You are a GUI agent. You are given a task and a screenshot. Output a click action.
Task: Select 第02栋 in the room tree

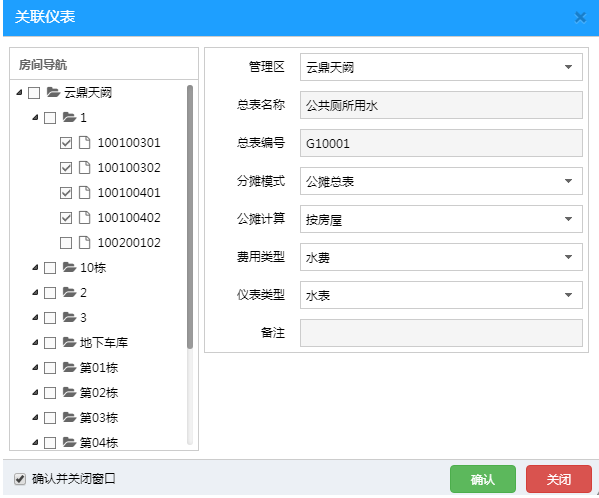(x=99, y=393)
